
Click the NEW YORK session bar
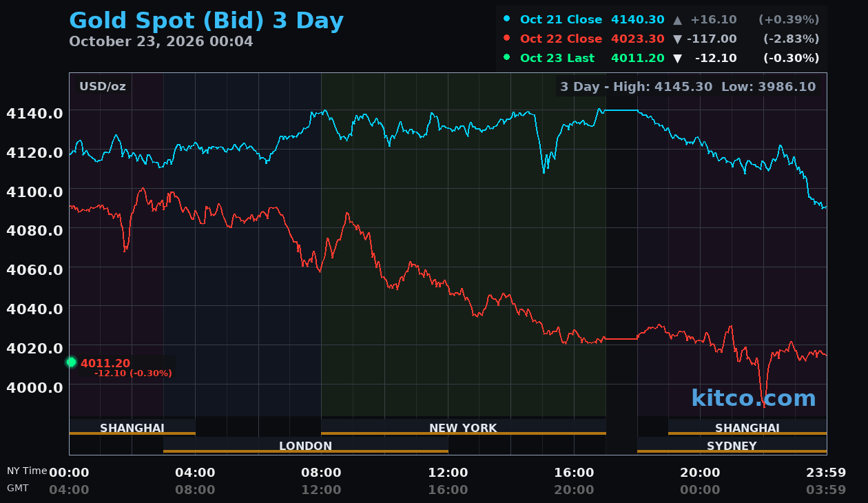pyautogui.click(x=464, y=427)
